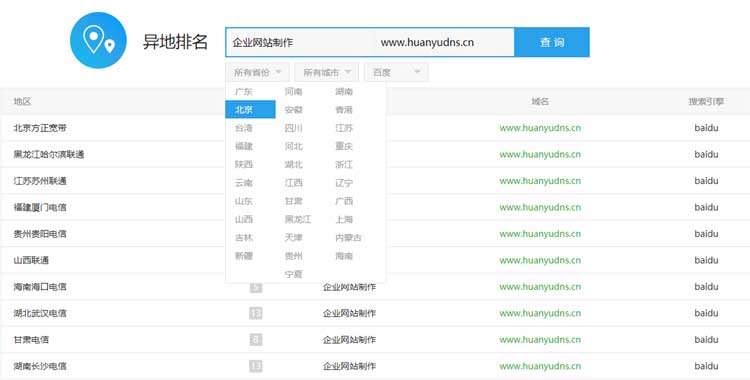
Task: Pick 内蒙古 from the province list
Action: tap(348, 237)
